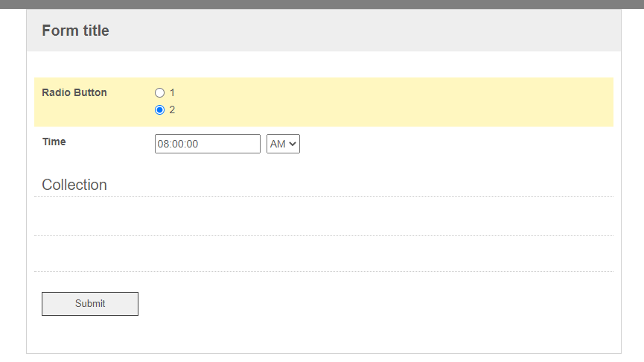Click the "Time" field label
The width and height of the screenshot is (644, 362).
[x=54, y=142]
